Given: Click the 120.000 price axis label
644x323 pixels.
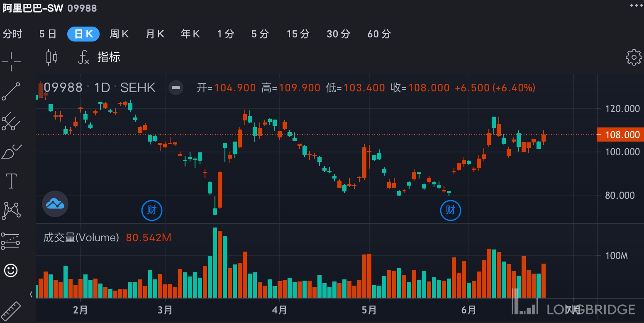Looking at the screenshot, I should [622, 109].
